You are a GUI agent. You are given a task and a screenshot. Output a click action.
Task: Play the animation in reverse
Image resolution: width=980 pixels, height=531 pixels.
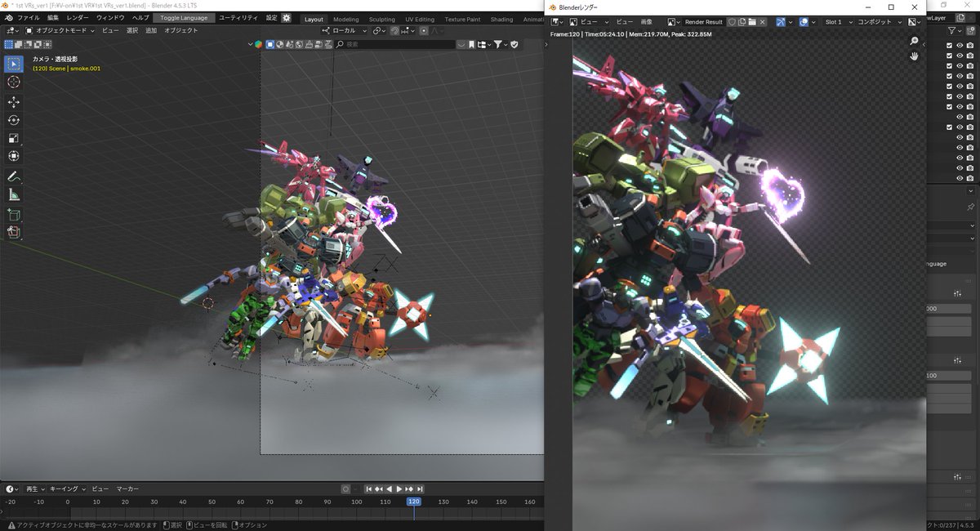click(x=390, y=489)
